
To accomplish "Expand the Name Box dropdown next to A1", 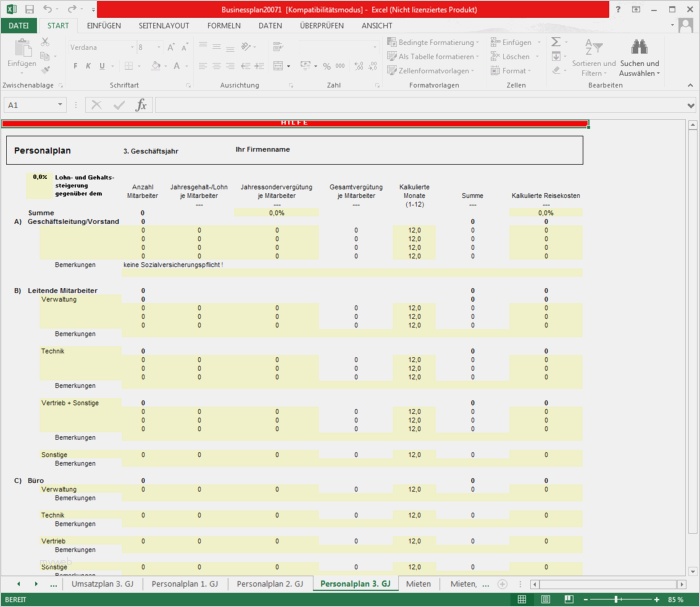I will (61, 105).
